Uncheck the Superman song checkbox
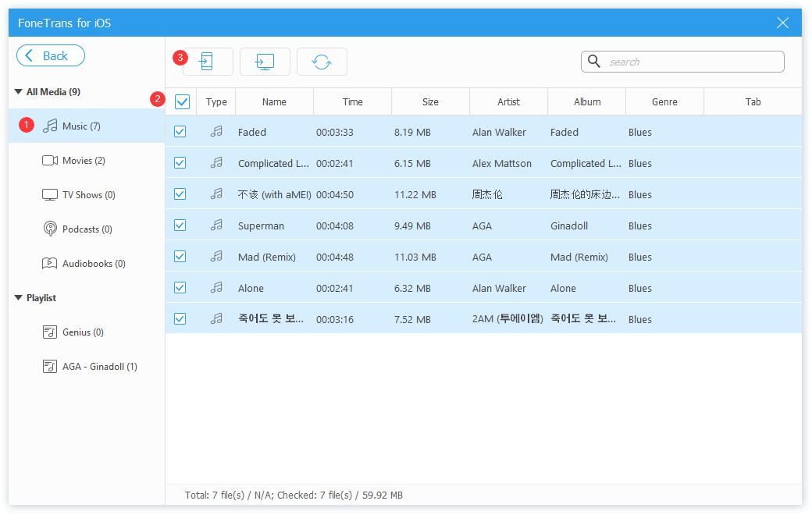Screen dimensions: 812x515 coord(180,226)
